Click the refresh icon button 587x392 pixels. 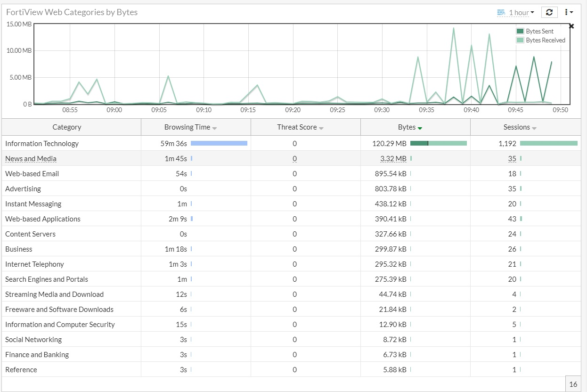tap(549, 12)
